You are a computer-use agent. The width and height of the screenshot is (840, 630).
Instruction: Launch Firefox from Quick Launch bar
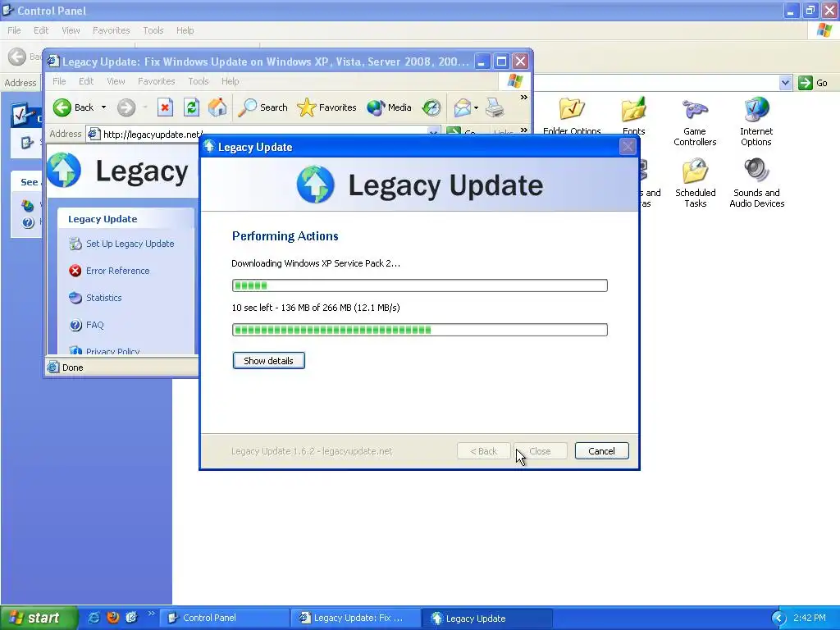coord(112,618)
